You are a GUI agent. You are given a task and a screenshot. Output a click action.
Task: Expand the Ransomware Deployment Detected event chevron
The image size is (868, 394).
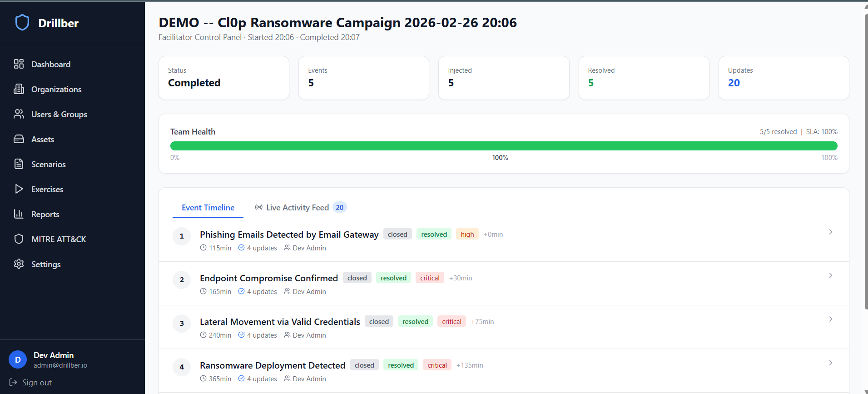tap(830, 363)
